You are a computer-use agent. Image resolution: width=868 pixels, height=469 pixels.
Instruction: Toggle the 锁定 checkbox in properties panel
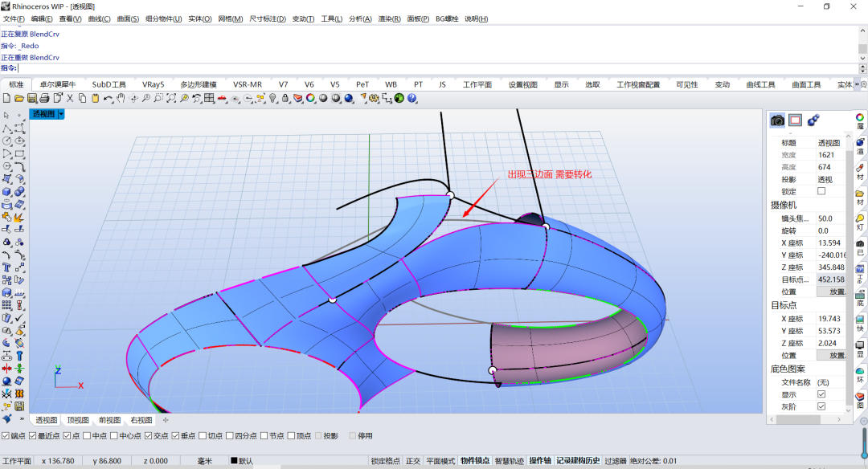pyautogui.click(x=821, y=192)
